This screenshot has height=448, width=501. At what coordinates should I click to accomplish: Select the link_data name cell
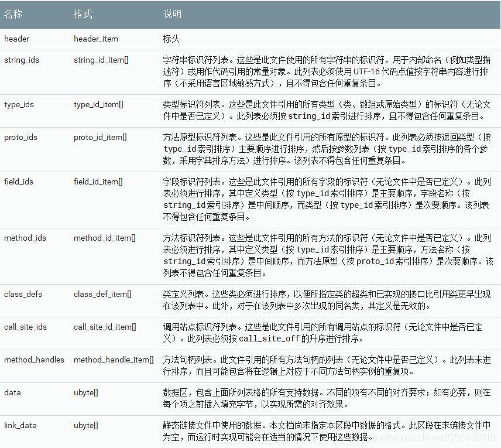(x=20, y=425)
